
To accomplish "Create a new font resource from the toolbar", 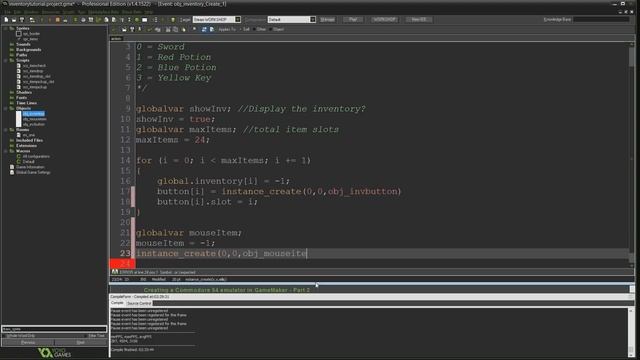I will [122, 20].
